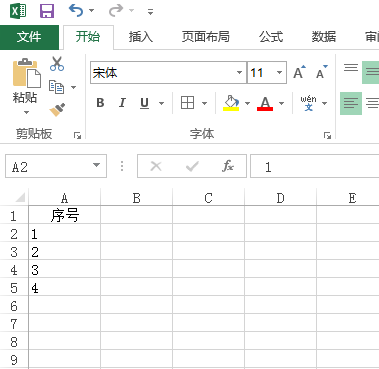
Task: Toggle italic formatting
Action: [122, 103]
